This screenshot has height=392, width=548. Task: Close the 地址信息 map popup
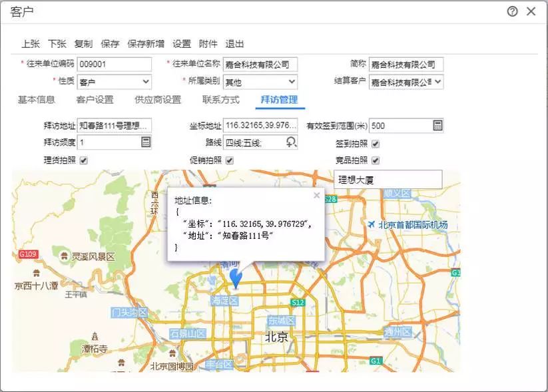click(317, 196)
